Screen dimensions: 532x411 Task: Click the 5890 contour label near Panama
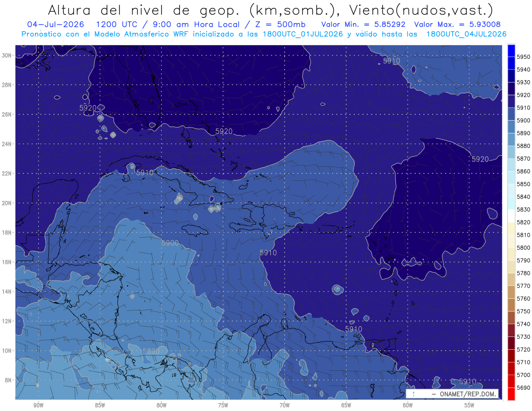tap(151, 351)
